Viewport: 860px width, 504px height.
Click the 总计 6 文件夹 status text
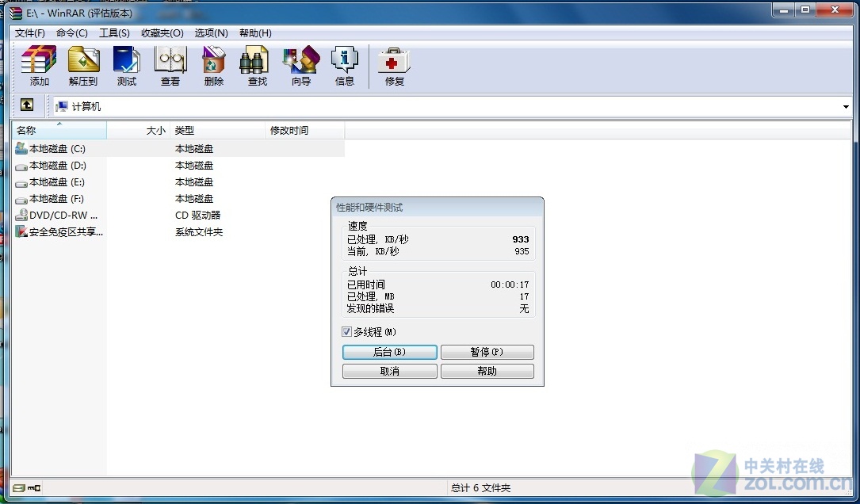480,487
